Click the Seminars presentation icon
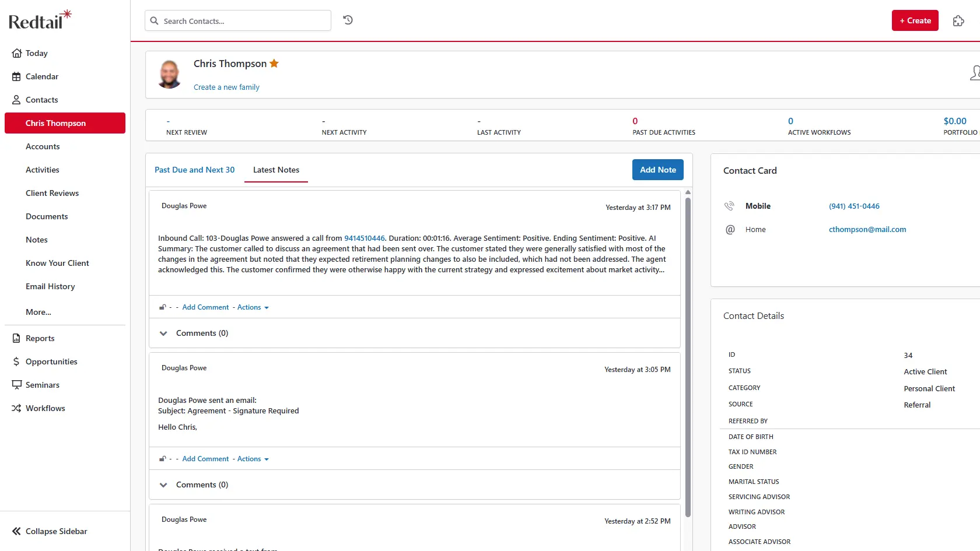This screenshot has width=980, height=551. click(16, 385)
